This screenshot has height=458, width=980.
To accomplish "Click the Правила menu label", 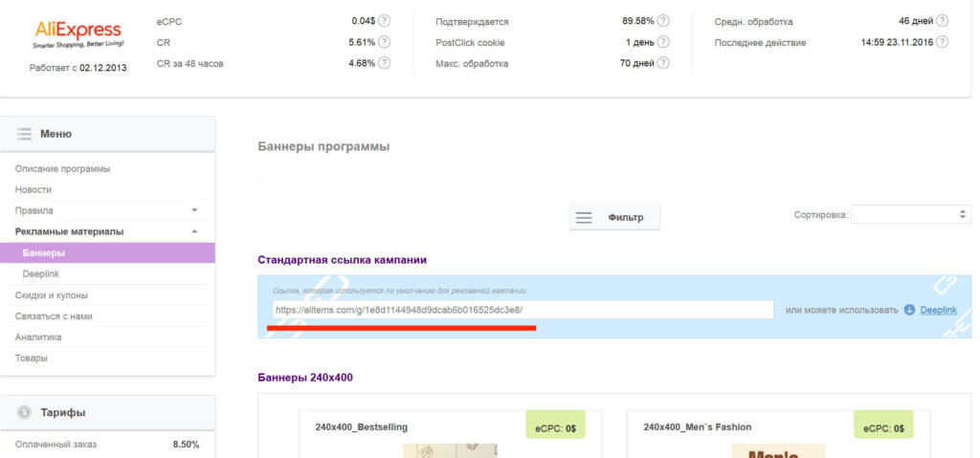I will pyautogui.click(x=33, y=210).
